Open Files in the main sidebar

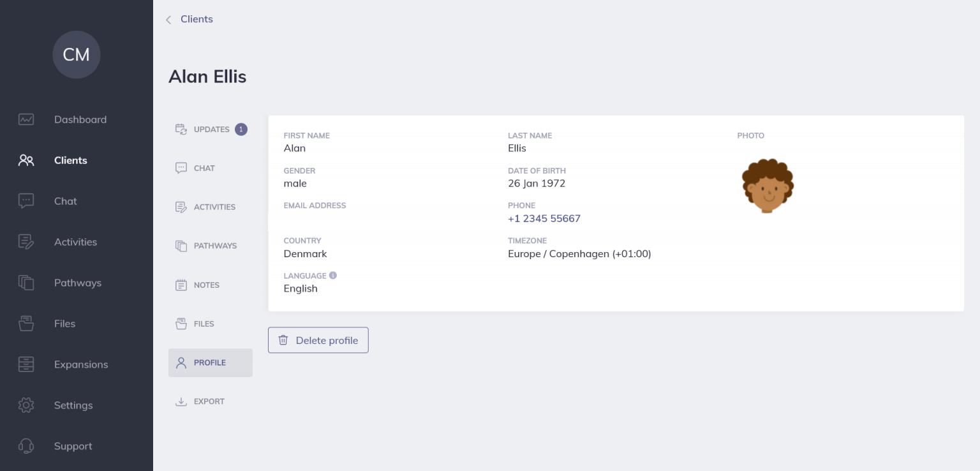point(64,324)
